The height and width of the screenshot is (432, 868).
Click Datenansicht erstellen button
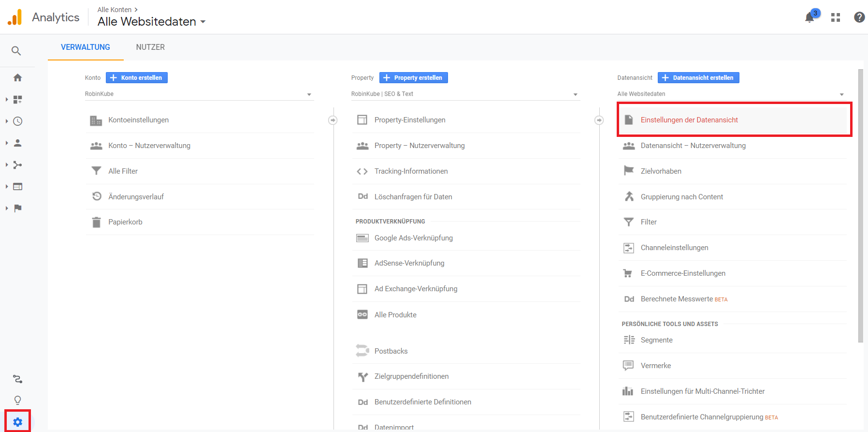click(698, 78)
